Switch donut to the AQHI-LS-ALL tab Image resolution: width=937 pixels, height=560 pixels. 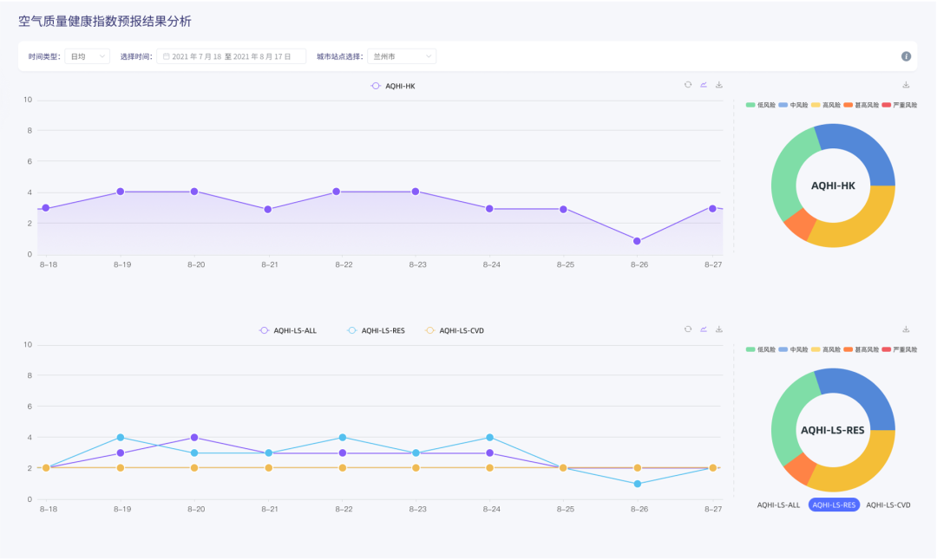778,505
